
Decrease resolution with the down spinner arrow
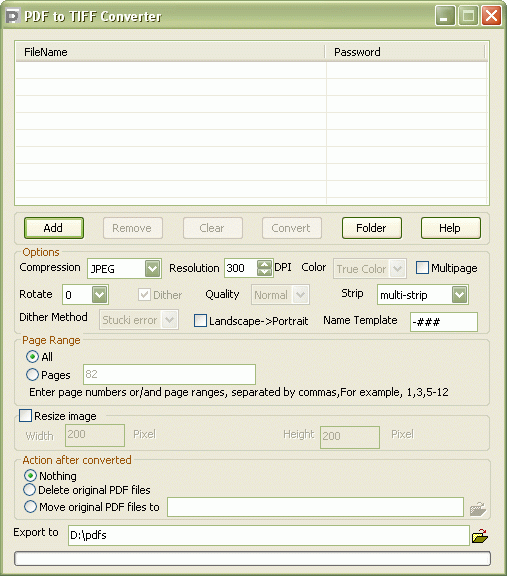point(264,272)
